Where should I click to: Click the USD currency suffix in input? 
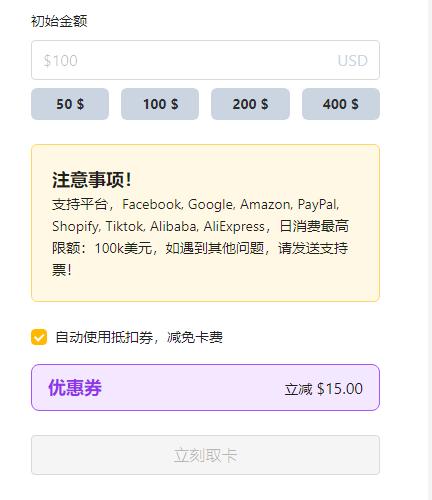coord(352,61)
